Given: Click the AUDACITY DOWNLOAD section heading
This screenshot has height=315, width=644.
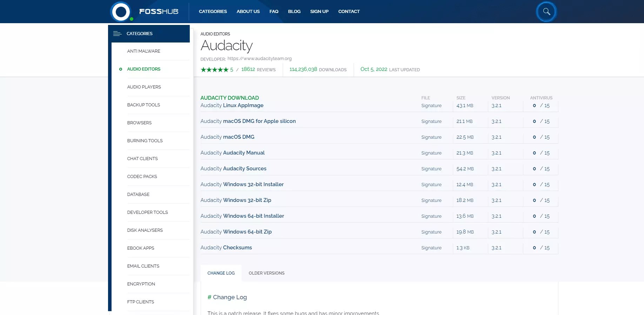Looking at the screenshot, I should click(229, 98).
